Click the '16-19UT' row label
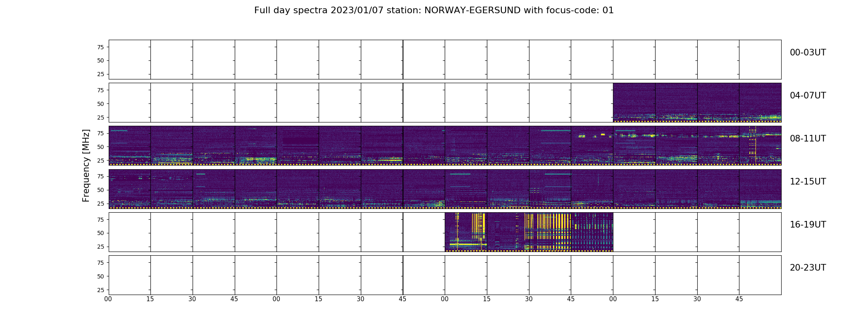 [808, 225]
